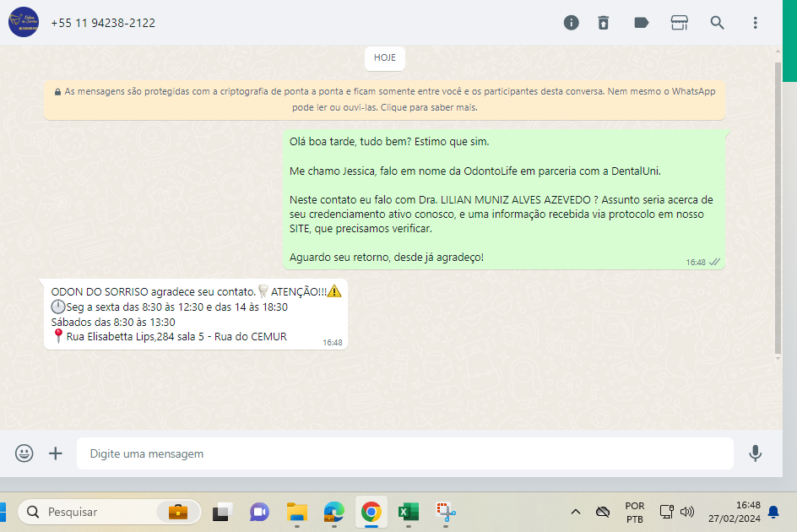
Task: Switch to Google Chrome on taskbar
Action: point(371,512)
